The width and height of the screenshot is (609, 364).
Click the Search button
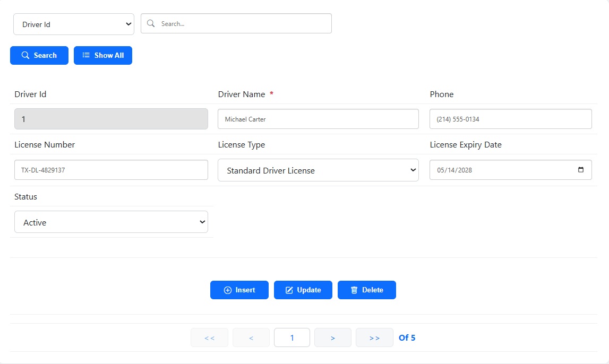click(39, 56)
